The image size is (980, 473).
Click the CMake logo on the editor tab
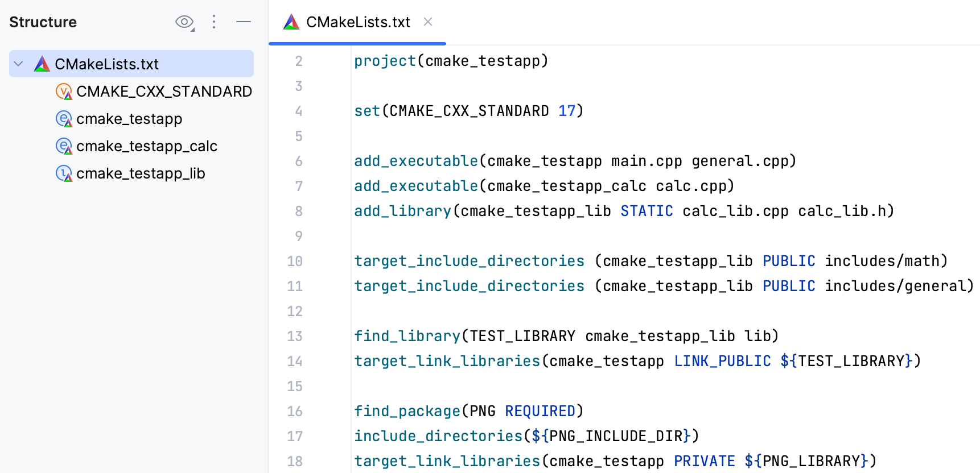click(x=291, y=22)
